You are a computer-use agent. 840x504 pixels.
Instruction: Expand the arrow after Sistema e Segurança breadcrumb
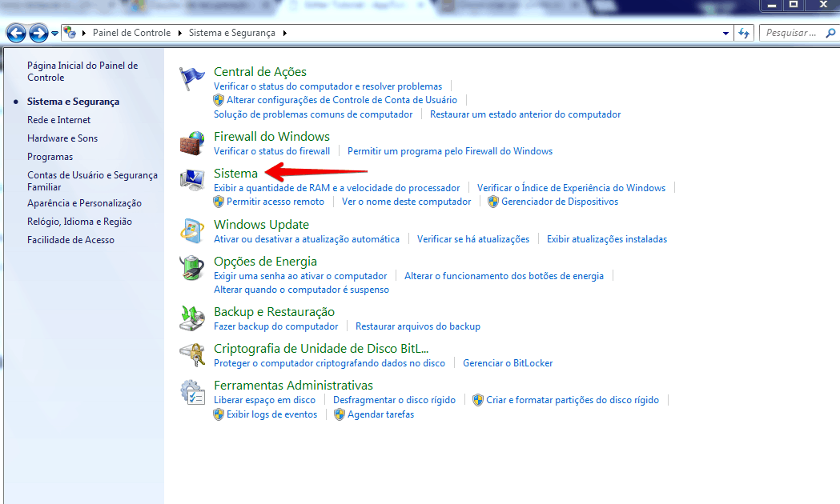click(284, 33)
